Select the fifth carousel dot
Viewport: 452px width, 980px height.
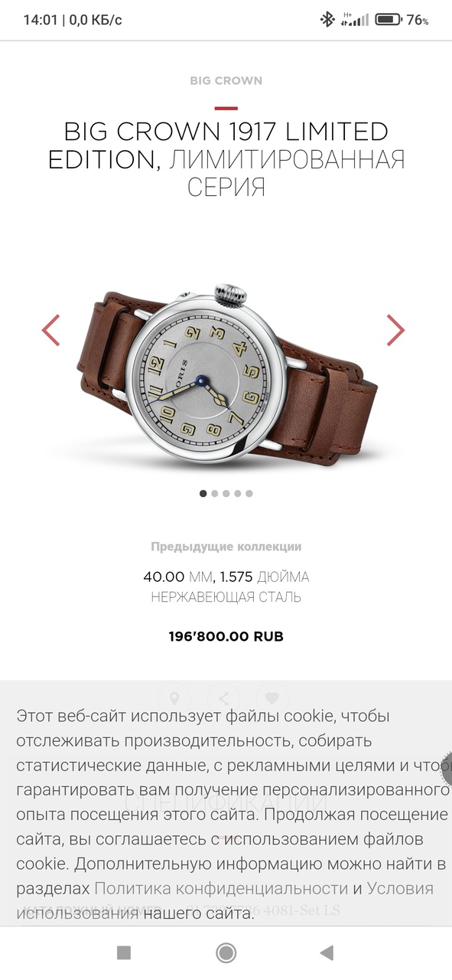(x=249, y=494)
